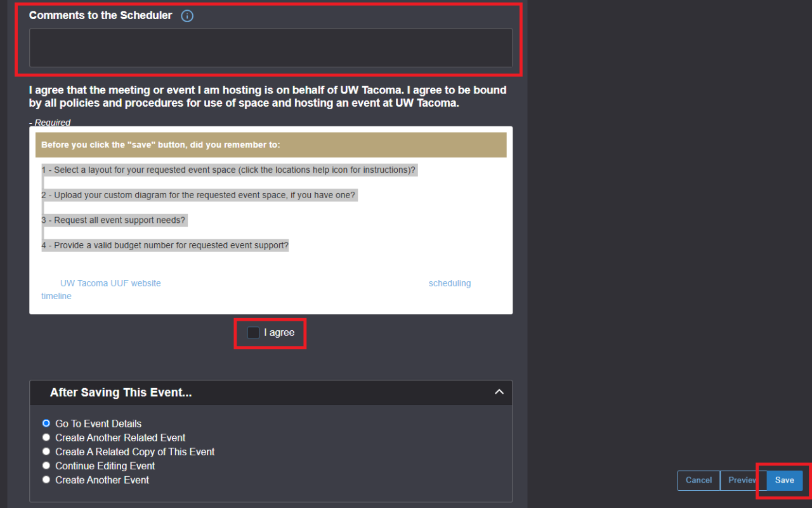Select the Continue Editing Event radio option
This screenshot has width=812, height=508.
tap(46, 465)
